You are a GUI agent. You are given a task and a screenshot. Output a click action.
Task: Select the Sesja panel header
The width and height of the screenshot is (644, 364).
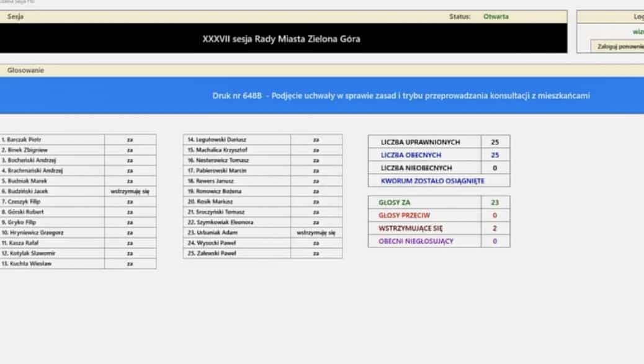(x=16, y=17)
